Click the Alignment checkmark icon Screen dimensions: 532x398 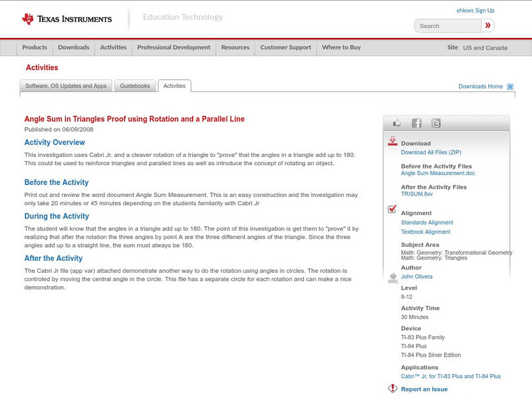(392, 209)
